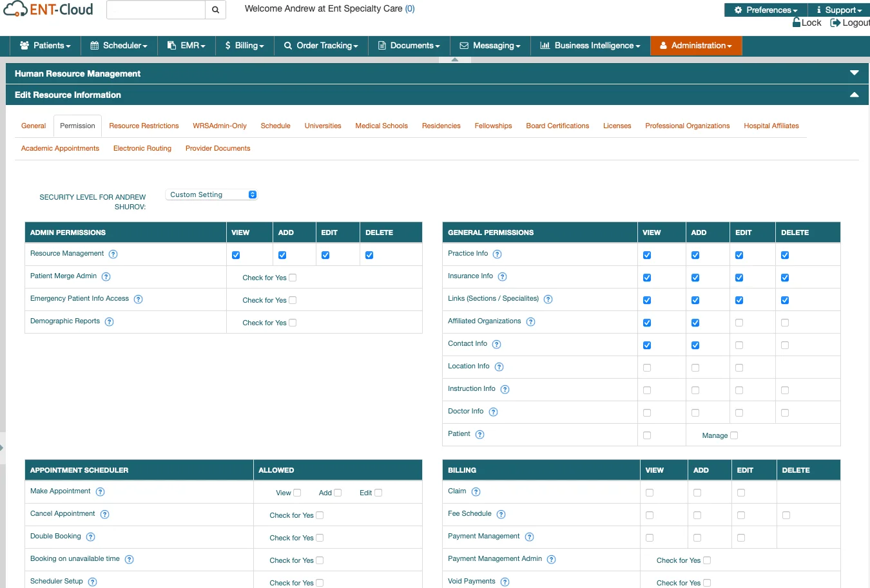Open the Administration menu dropdown
This screenshot has width=870, height=588.
point(696,46)
